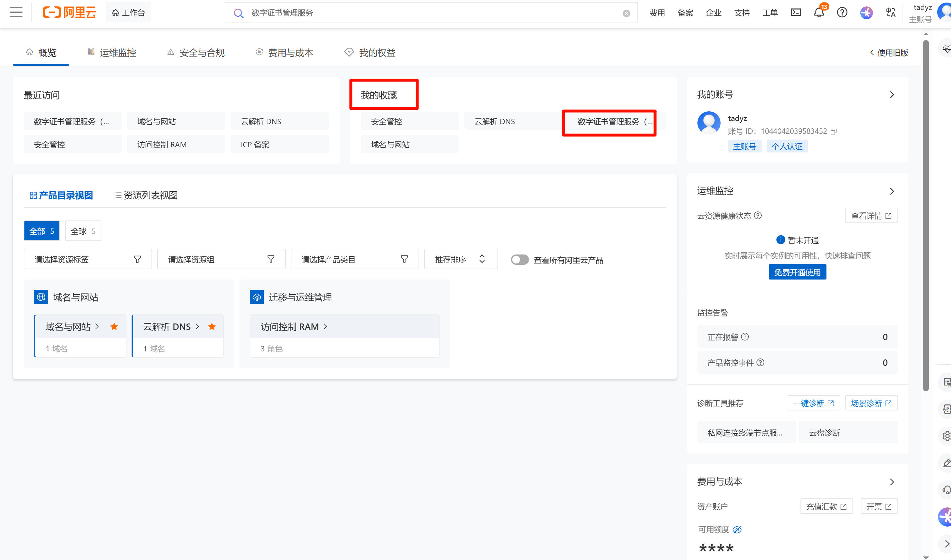Switch language with the translate icon

pyautogui.click(x=891, y=13)
